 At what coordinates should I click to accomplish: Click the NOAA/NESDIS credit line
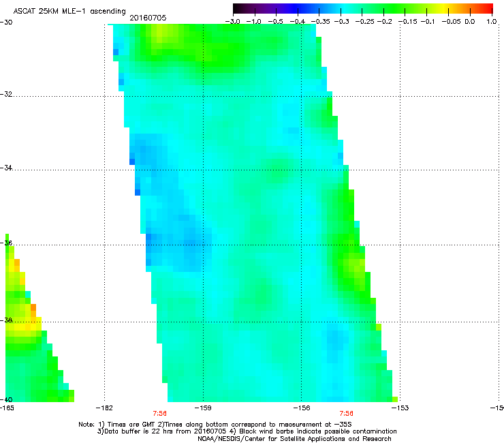(294, 439)
